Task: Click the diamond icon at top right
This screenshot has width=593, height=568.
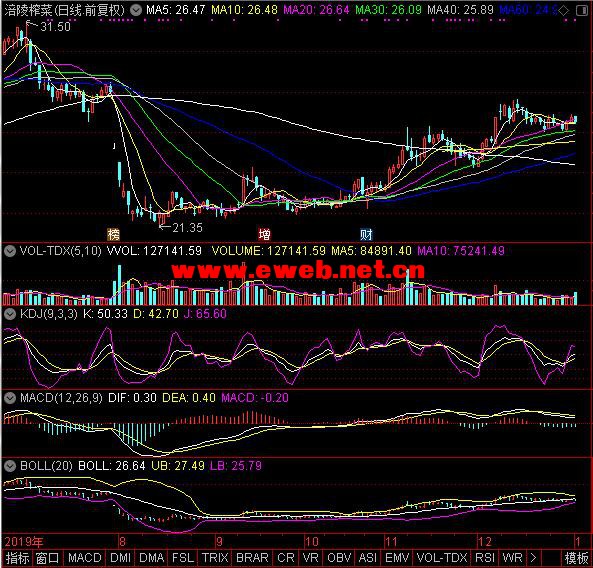Action: [564, 11]
